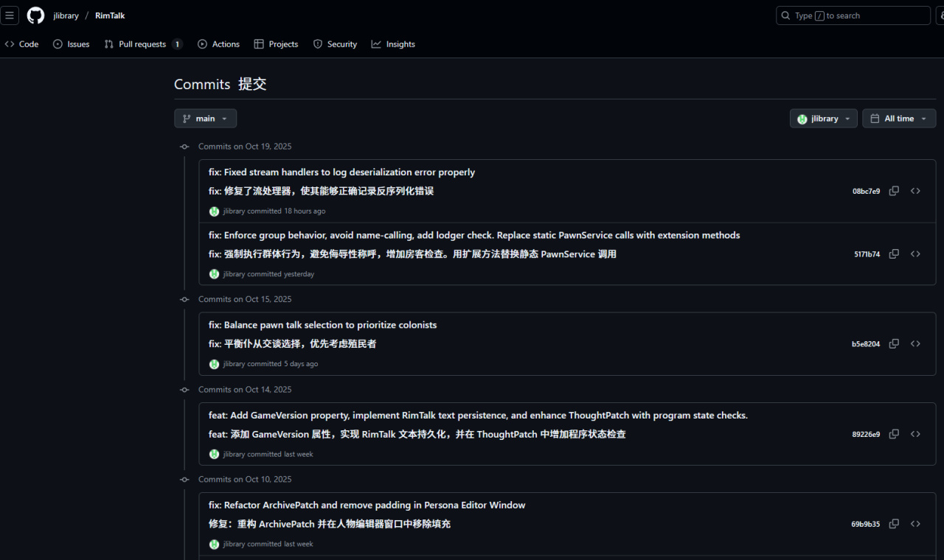This screenshot has width=944, height=560.
Task: Open Chinese-translated commit '修复了流处理器' line
Action: (321, 192)
